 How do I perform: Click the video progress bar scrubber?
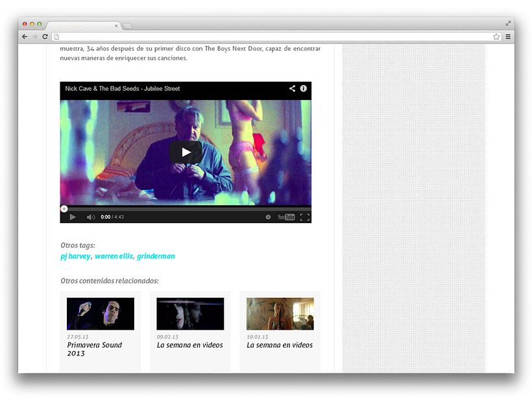pos(64,208)
